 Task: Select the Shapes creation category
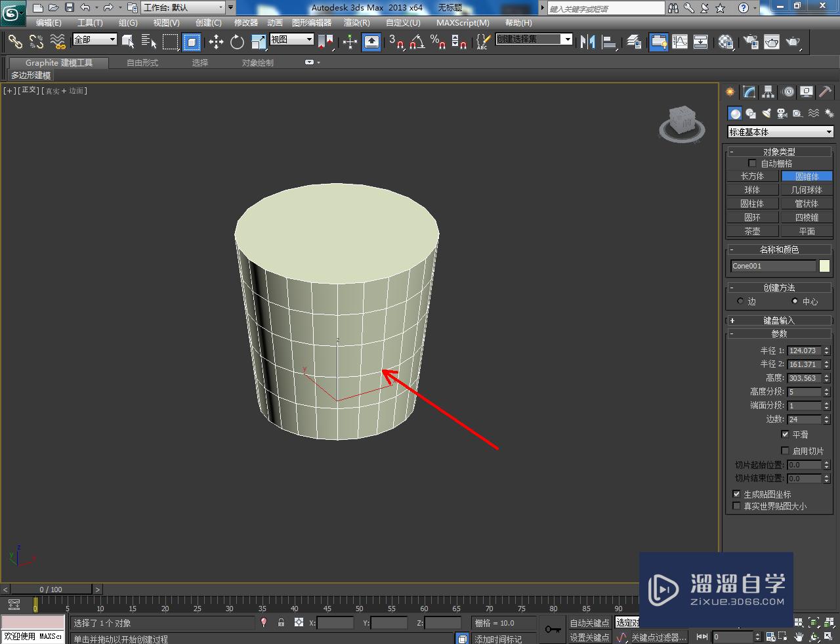point(751,114)
